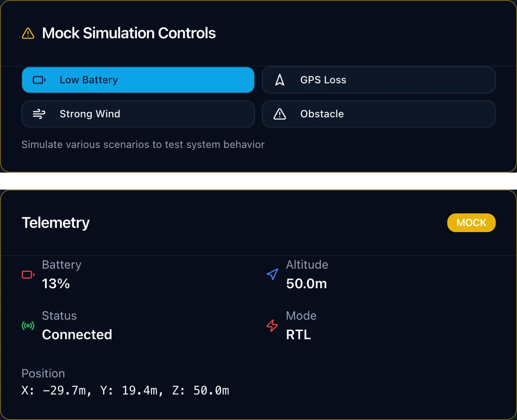Screen dimensions: 517x420
Task: Click the Position label
Action: click(x=43, y=373)
